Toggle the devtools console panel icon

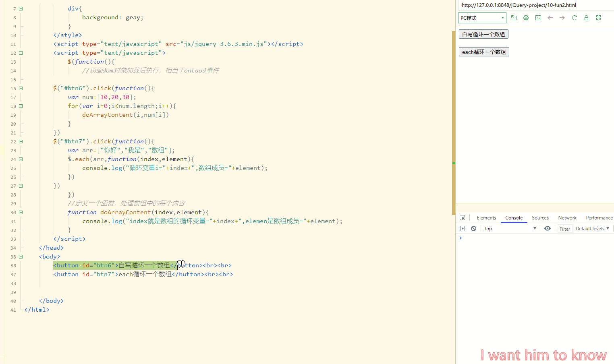(538, 18)
